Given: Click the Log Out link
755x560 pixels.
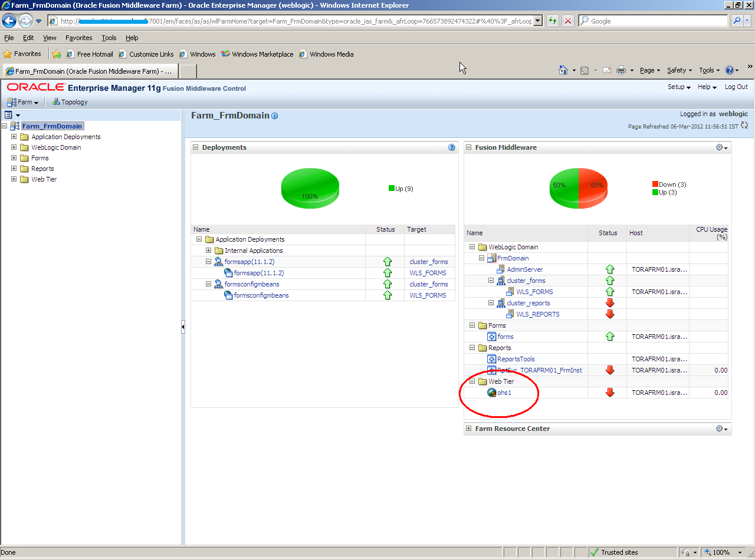Looking at the screenshot, I should (736, 87).
